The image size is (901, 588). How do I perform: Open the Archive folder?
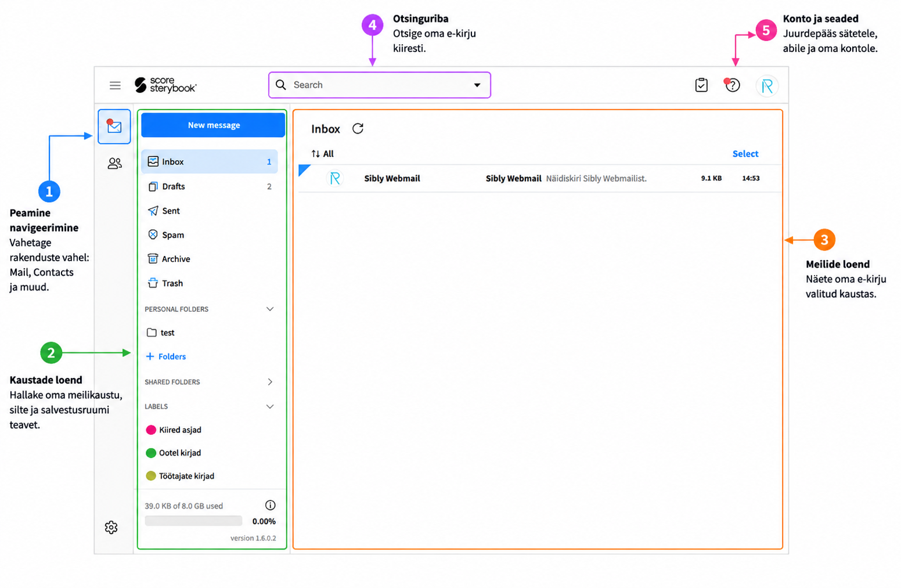[209, 259]
